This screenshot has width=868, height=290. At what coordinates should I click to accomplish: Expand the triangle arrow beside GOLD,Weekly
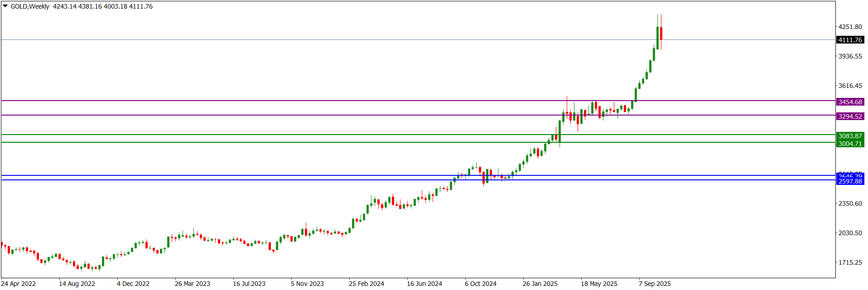click(x=5, y=6)
